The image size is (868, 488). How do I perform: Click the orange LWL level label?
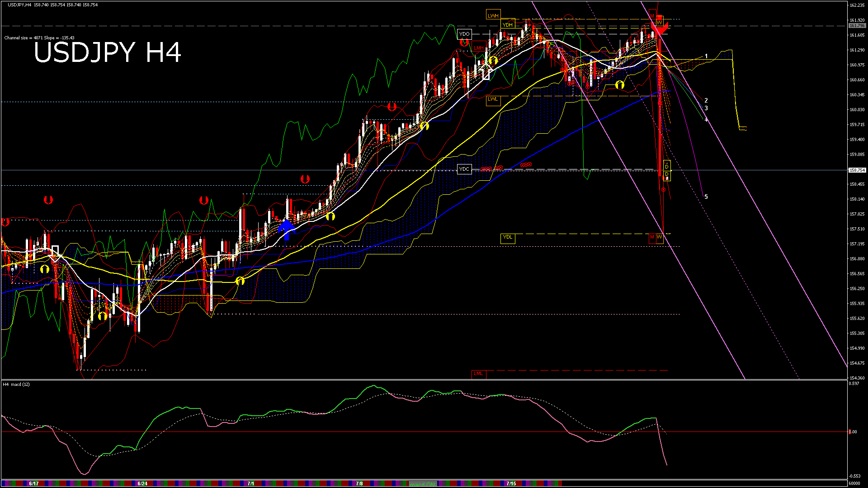tap(493, 99)
